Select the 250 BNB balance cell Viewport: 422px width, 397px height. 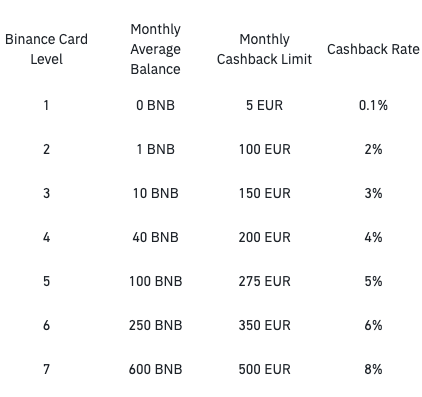coord(155,325)
